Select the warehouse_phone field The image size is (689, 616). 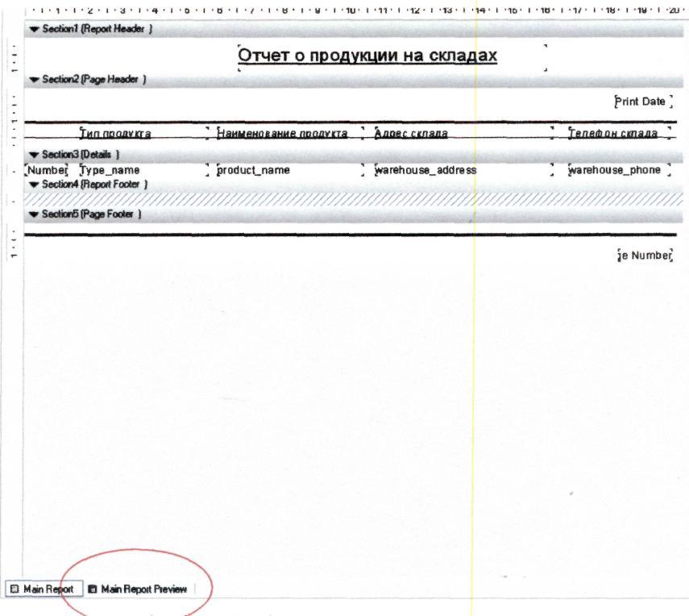click(x=620, y=170)
